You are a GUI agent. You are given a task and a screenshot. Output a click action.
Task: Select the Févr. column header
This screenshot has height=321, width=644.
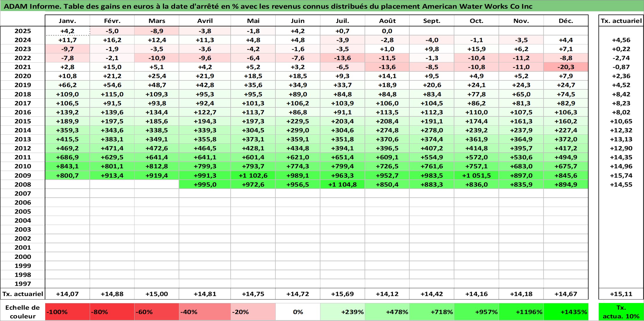pos(112,21)
